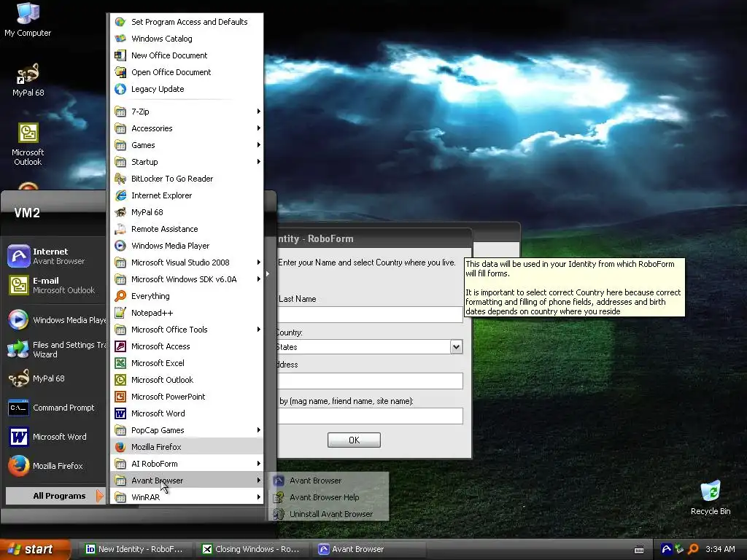Viewport: 747px width, 560px height.
Task: Select Set Program Access and Defaults
Action: pos(187,22)
